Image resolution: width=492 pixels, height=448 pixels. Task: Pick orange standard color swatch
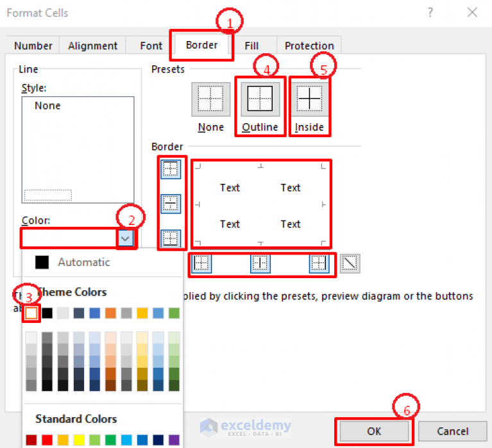63,440
